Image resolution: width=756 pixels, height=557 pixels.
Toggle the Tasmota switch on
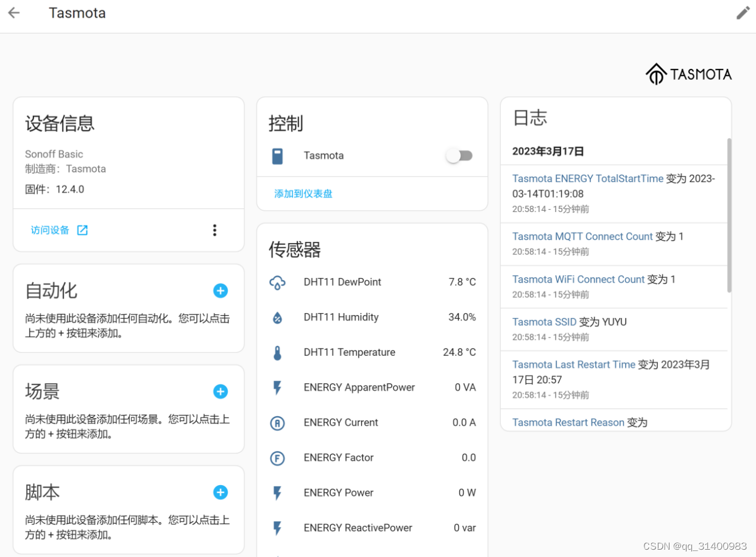[459, 155]
